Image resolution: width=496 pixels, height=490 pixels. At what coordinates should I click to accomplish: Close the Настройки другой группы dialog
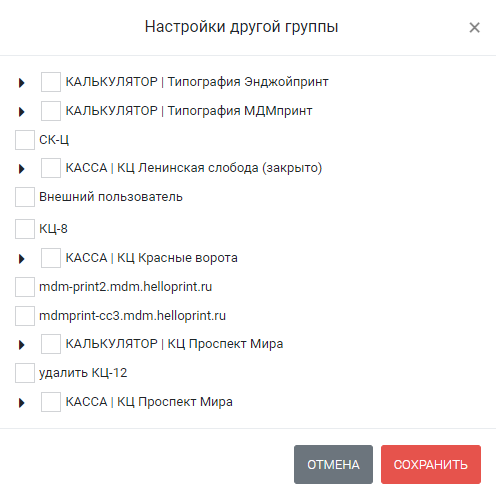pyautogui.click(x=474, y=27)
